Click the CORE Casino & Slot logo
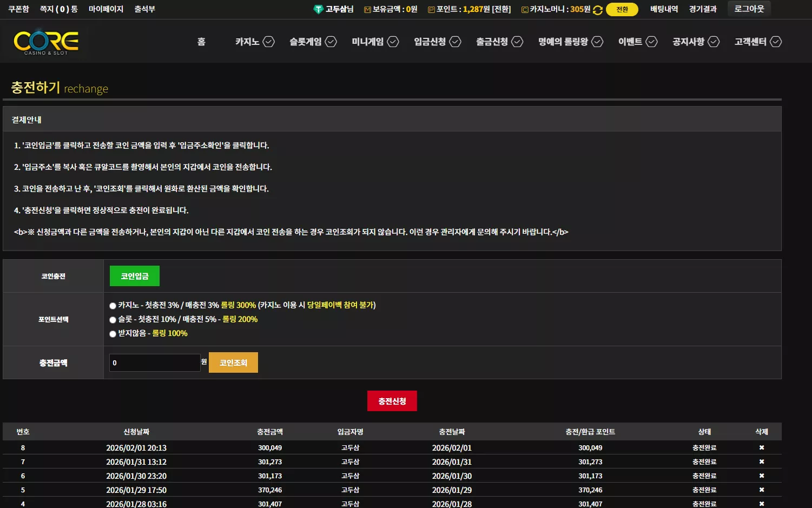 [46, 42]
